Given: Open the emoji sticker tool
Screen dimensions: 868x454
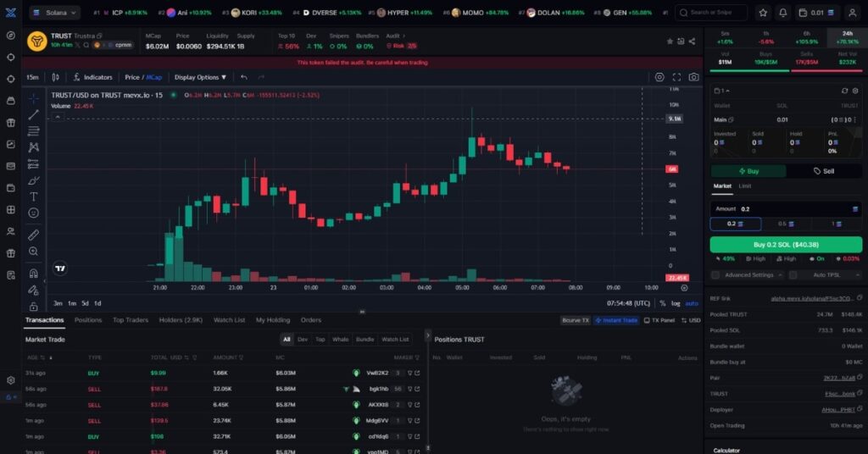Looking at the screenshot, I should click(33, 213).
